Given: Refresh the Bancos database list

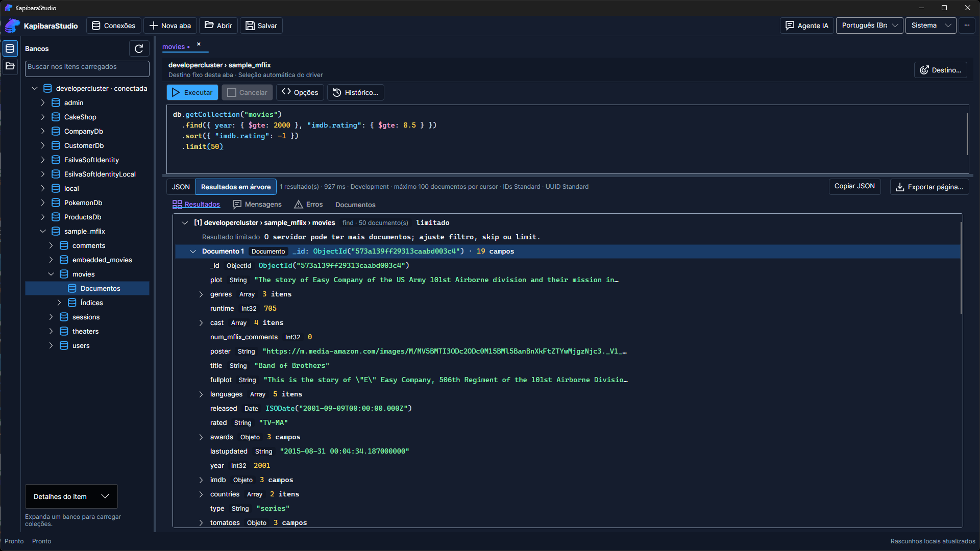Looking at the screenshot, I should [139, 48].
